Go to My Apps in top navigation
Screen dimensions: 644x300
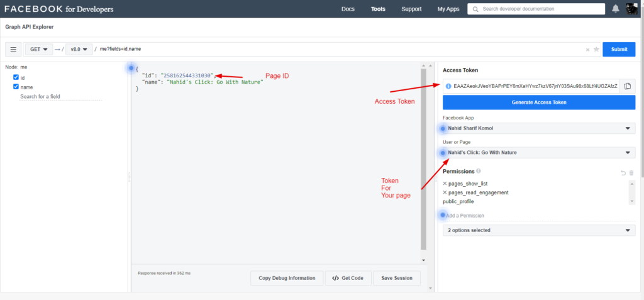[x=449, y=9]
